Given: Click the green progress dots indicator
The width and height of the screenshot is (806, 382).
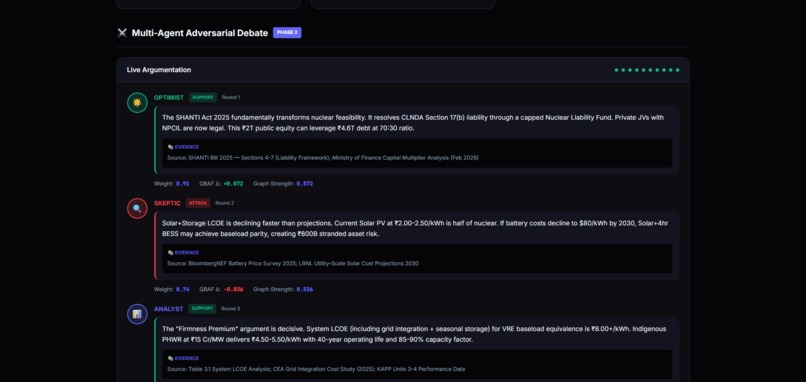Looking at the screenshot, I should click(647, 70).
